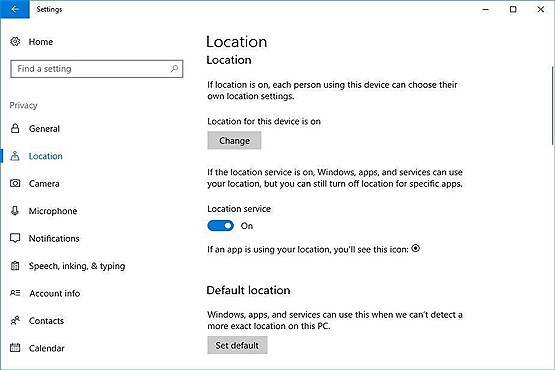Click the Microphone icon in sidebar
The width and height of the screenshot is (555, 370).
tap(15, 211)
